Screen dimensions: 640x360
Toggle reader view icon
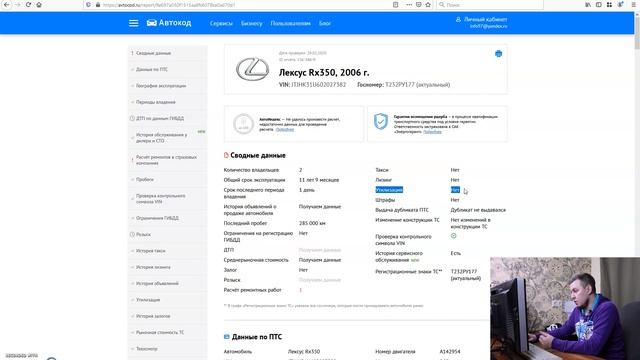tap(396, 4)
